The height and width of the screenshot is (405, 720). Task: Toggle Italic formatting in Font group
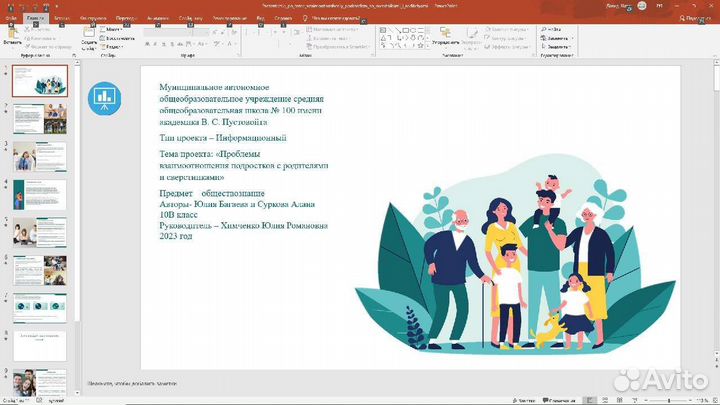(x=155, y=44)
